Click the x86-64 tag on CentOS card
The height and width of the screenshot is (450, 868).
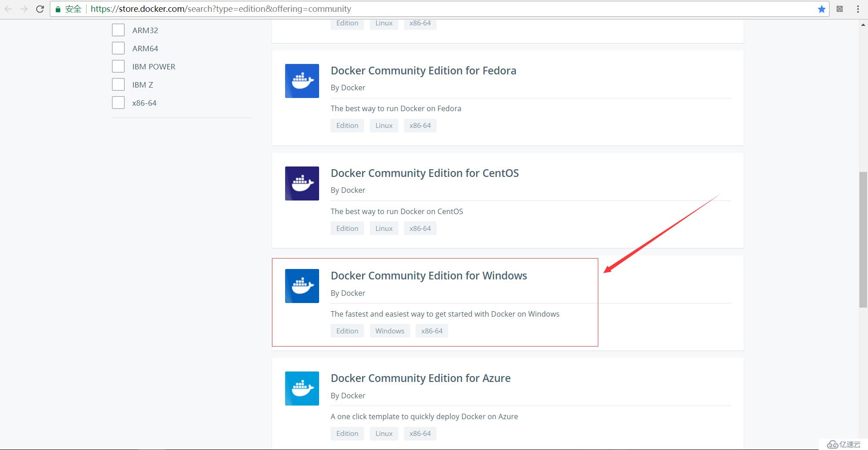coord(420,228)
